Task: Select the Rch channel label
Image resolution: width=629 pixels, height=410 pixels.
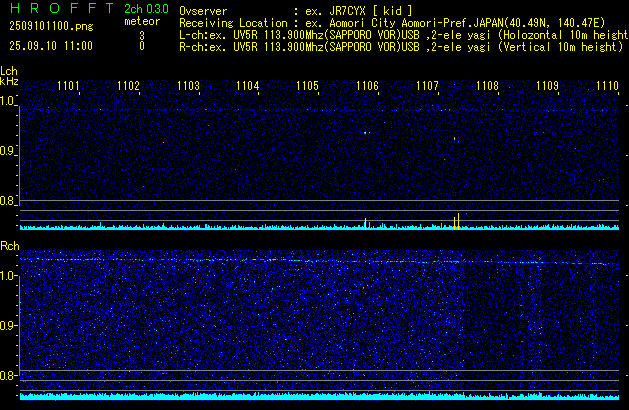Action: pyautogui.click(x=10, y=246)
